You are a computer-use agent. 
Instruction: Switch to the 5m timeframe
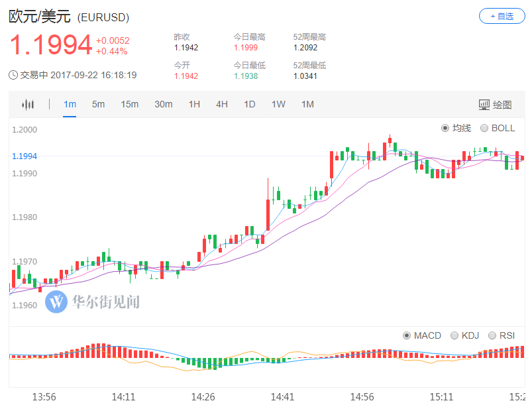98,104
